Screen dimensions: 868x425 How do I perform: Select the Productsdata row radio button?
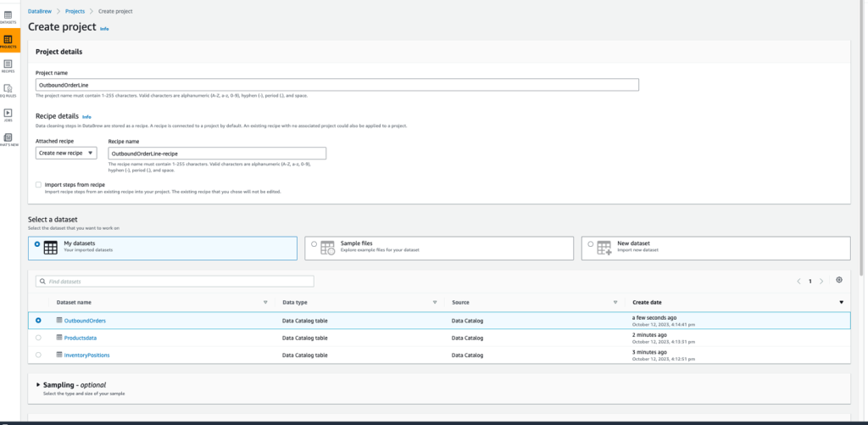pos(38,338)
